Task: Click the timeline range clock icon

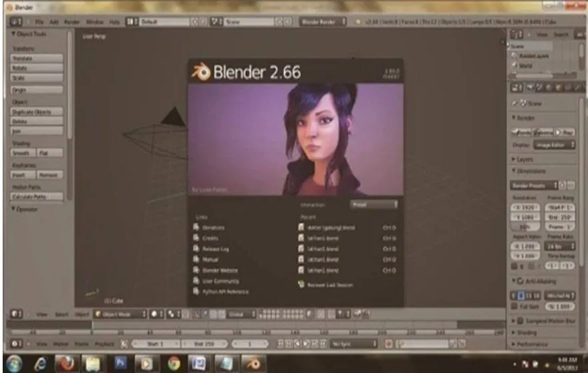Action: click(125, 344)
